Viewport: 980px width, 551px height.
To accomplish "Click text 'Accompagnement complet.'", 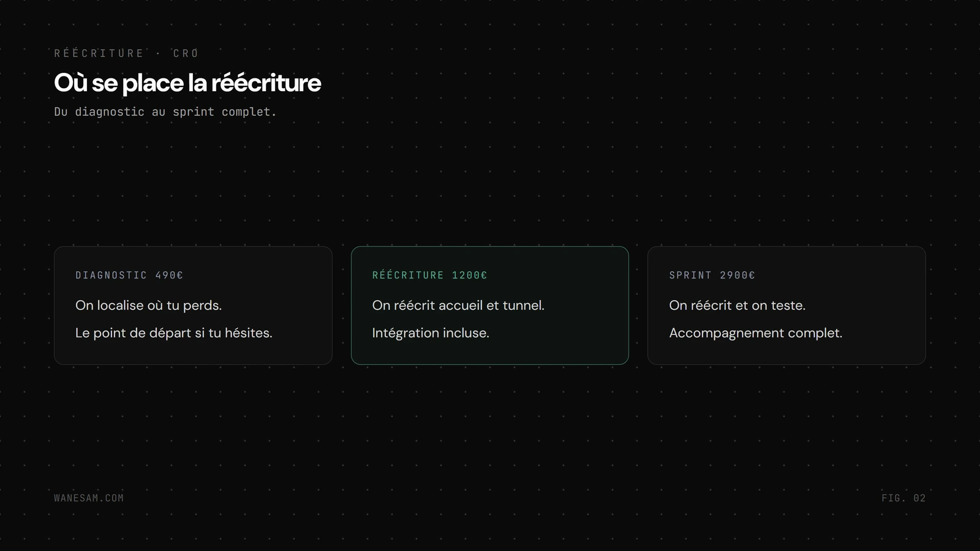I will coord(756,333).
